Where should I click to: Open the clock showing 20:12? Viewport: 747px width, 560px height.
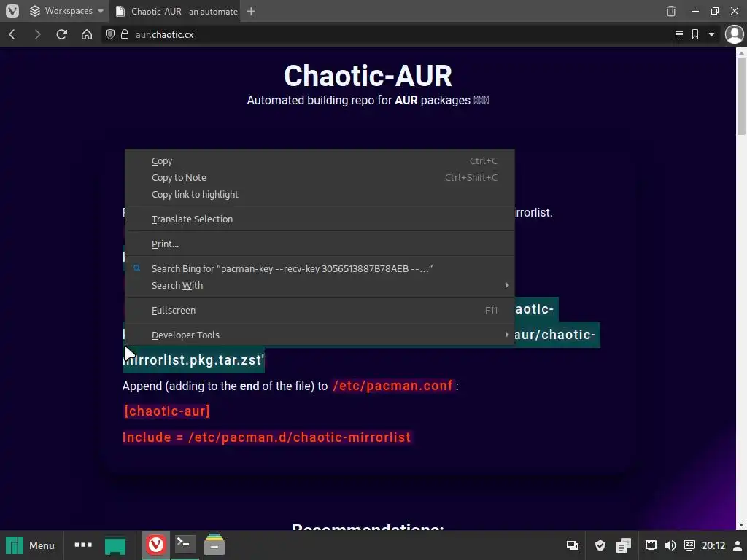point(713,545)
